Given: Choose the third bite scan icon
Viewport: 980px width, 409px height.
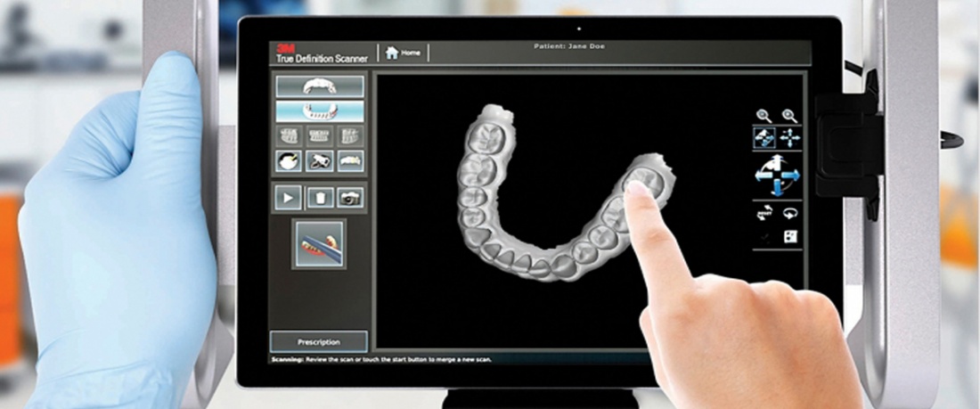Looking at the screenshot, I should (351, 135).
